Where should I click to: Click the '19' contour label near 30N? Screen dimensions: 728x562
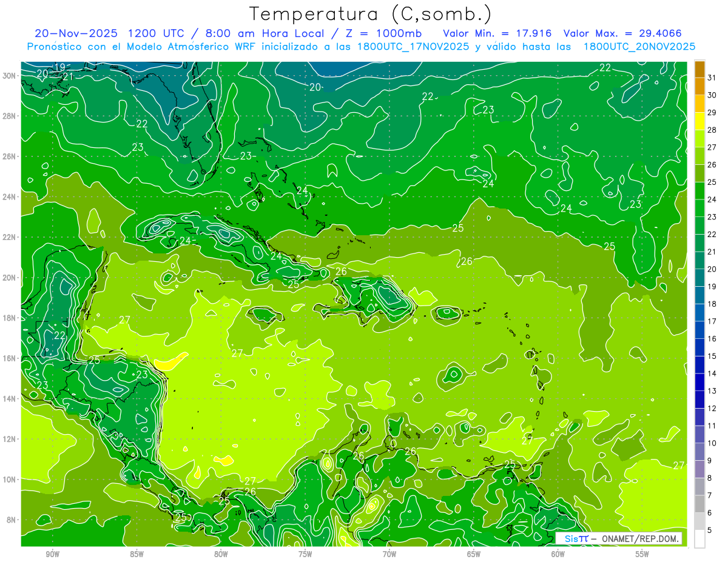(60, 67)
